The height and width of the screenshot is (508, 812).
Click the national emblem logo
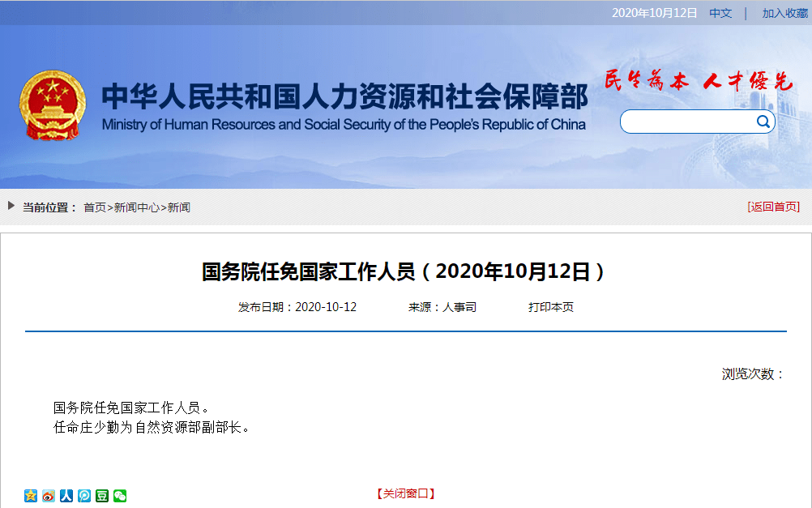[53, 105]
